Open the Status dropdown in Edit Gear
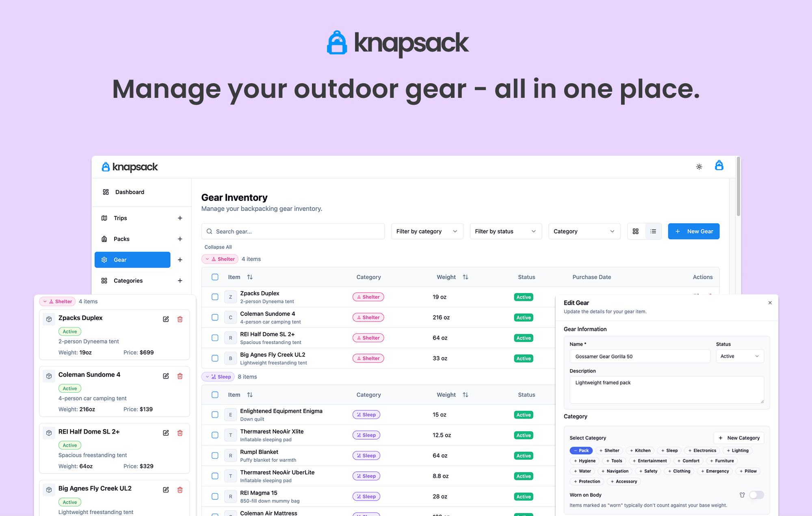Viewport: 812px width, 516px height. [x=739, y=356]
